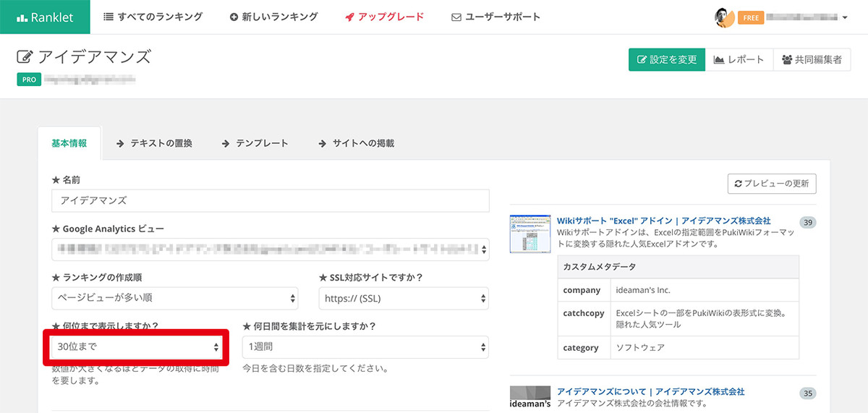
Task: Open the 共同編集者 button
Action: click(x=811, y=60)
